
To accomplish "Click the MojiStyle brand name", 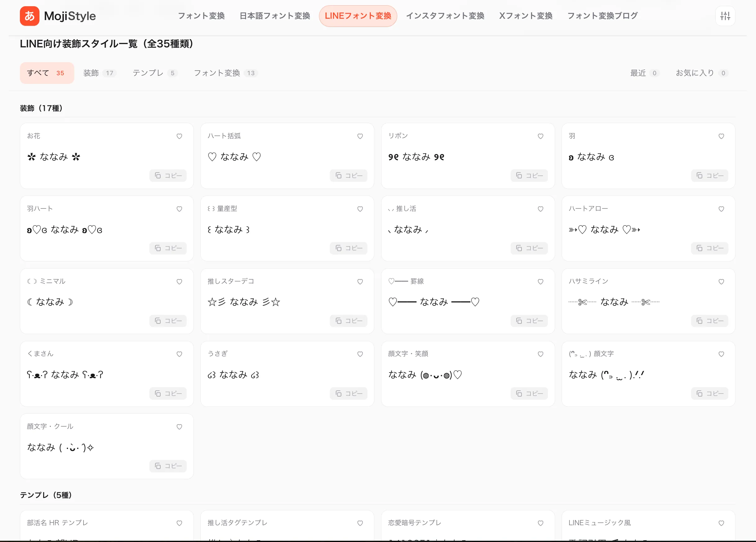I will 70,16.
